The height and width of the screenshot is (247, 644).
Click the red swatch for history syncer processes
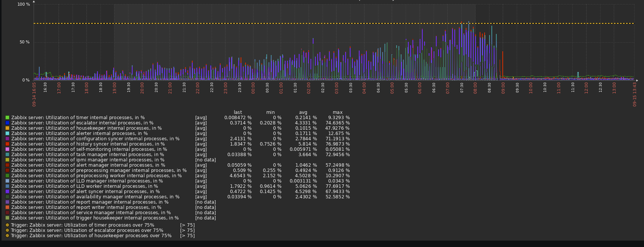[x=8, y=144]
